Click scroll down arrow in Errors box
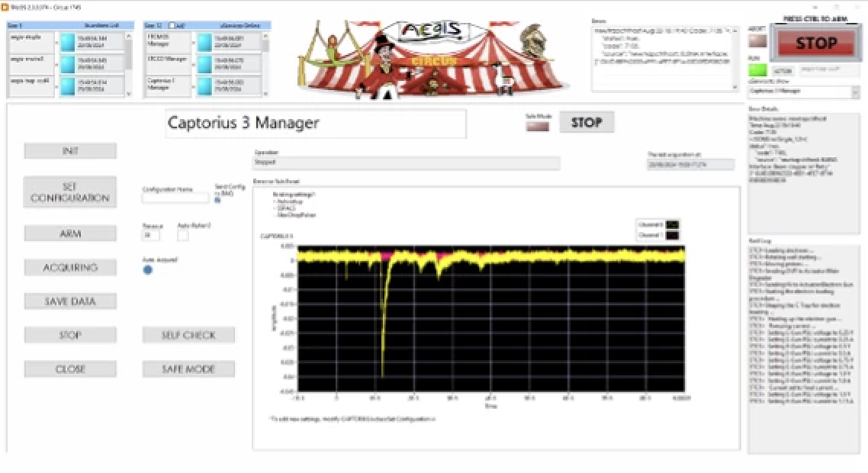The width and height of the screenshot is (868, 473). click(x=735, y=87)
